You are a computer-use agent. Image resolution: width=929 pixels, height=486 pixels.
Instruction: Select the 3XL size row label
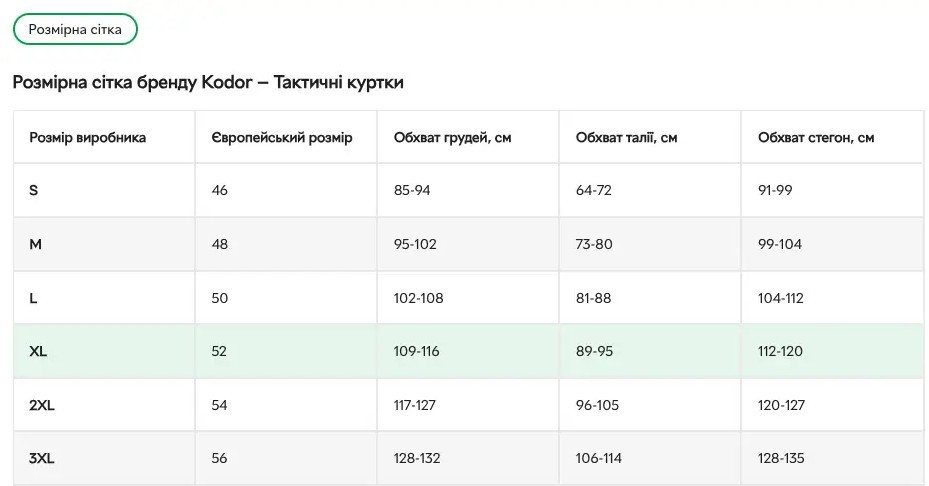42,459
